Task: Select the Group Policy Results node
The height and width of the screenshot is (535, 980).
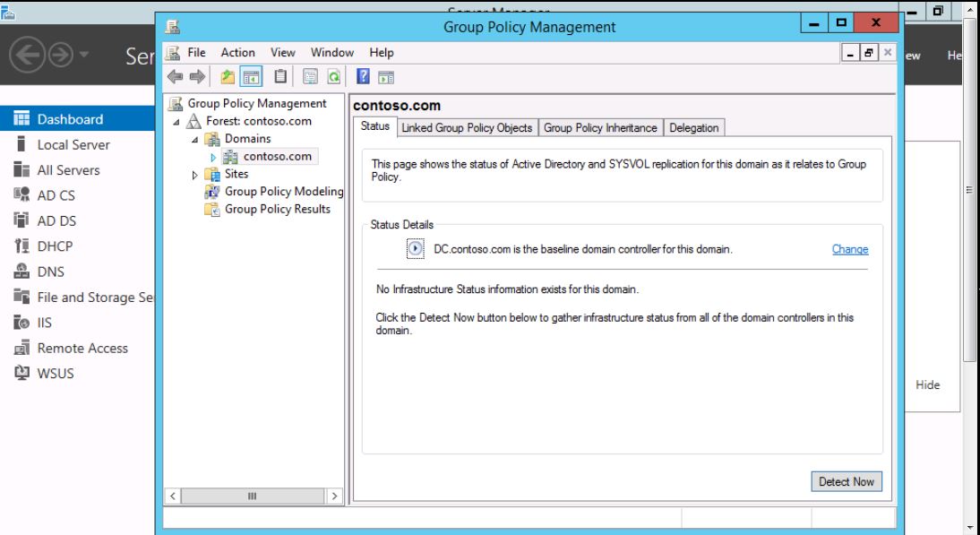Action: pos(276,209)
